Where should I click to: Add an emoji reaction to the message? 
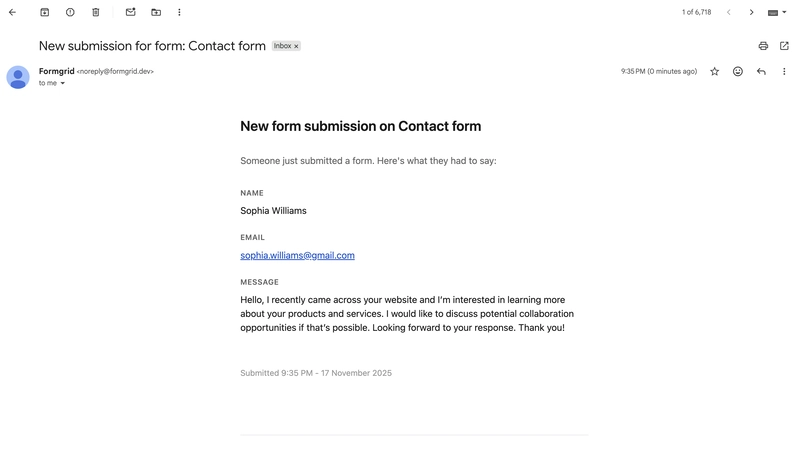click(x=738, y=72)
